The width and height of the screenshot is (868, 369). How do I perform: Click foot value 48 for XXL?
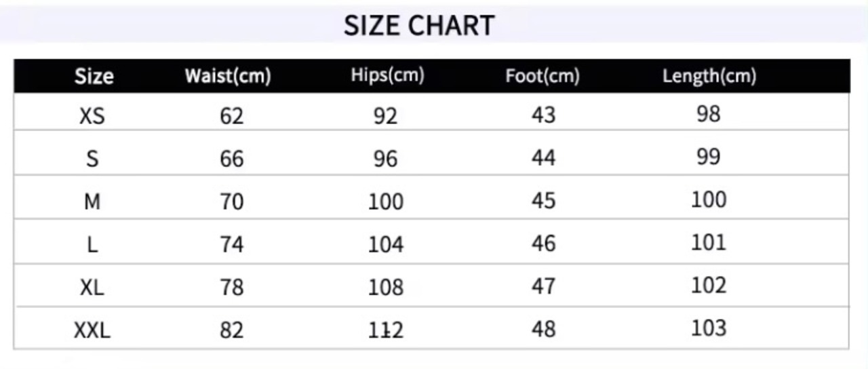tap(543, 329)
